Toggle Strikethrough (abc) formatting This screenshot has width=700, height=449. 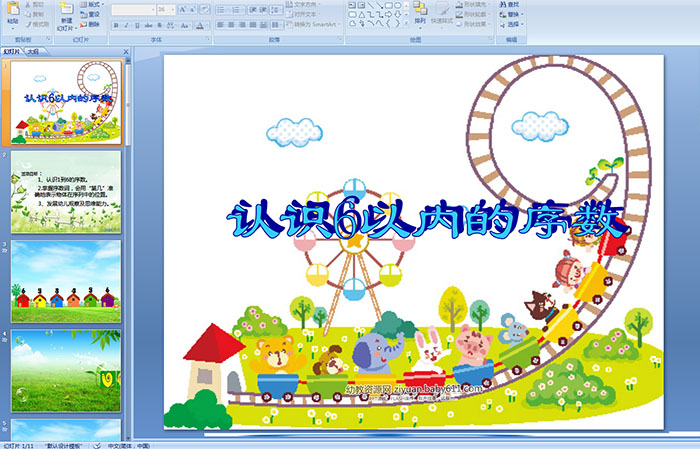(x=148, y=26)
